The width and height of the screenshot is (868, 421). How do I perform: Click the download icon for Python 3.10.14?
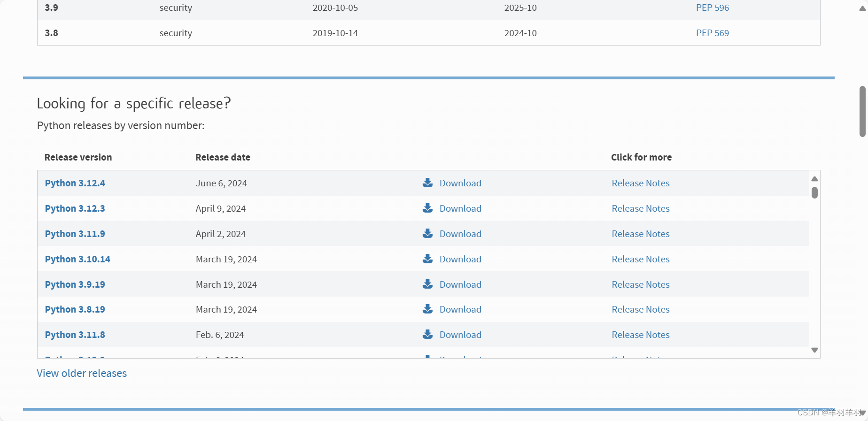click(x=427, y=259)
